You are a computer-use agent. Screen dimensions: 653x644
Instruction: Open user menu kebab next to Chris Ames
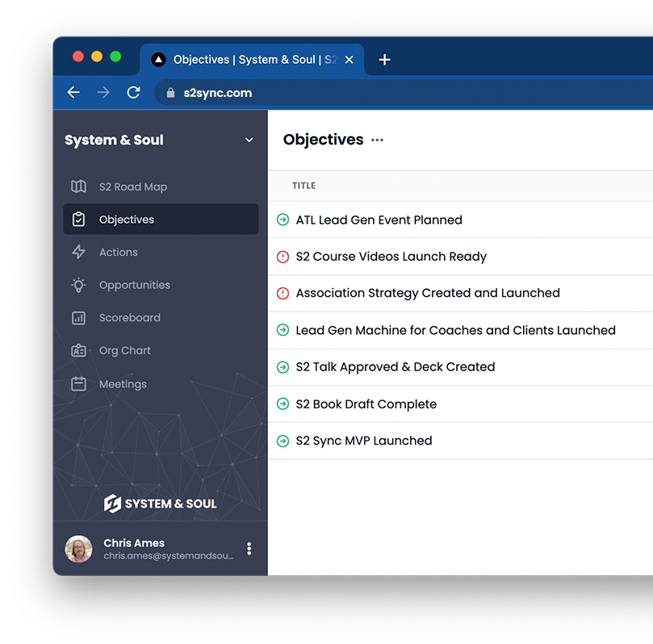point(249,549)
